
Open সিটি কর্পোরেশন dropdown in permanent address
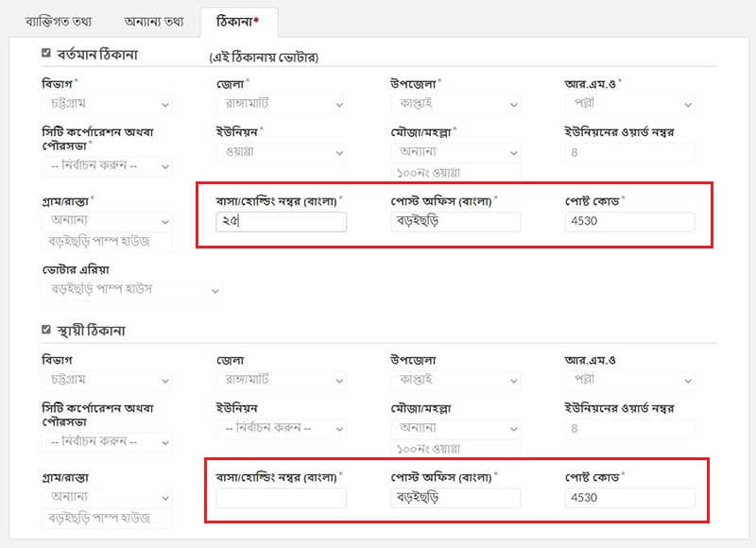(x=107, y=441)
